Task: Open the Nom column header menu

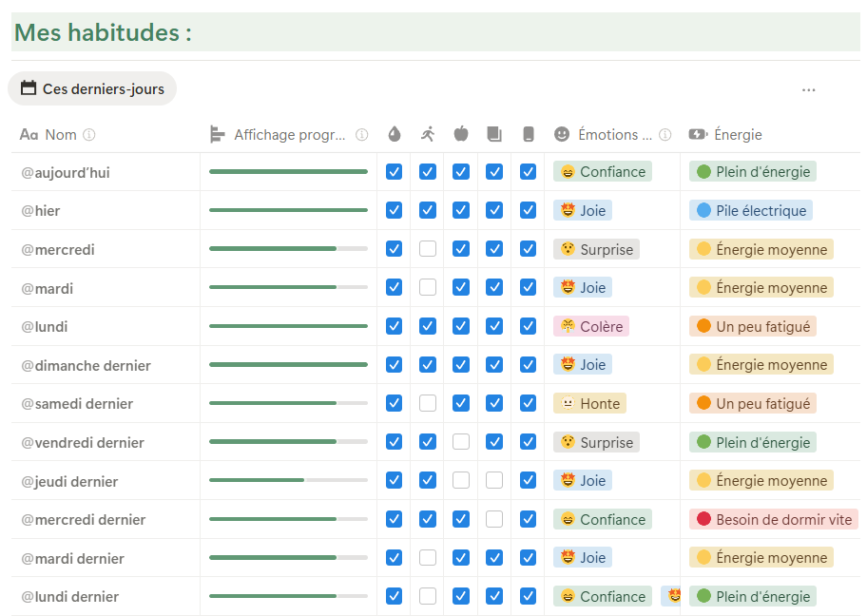Action: click(106, 134)
